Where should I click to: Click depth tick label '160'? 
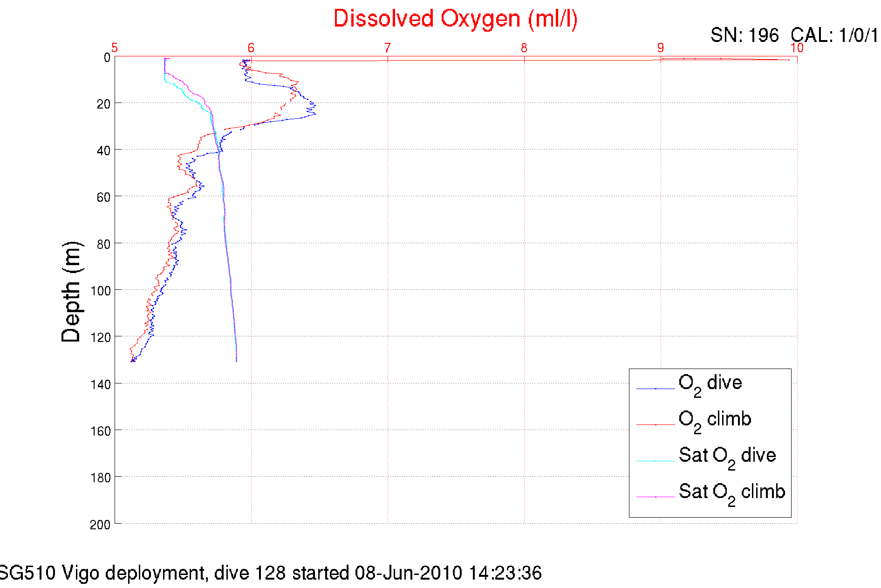tap(101, 431)
